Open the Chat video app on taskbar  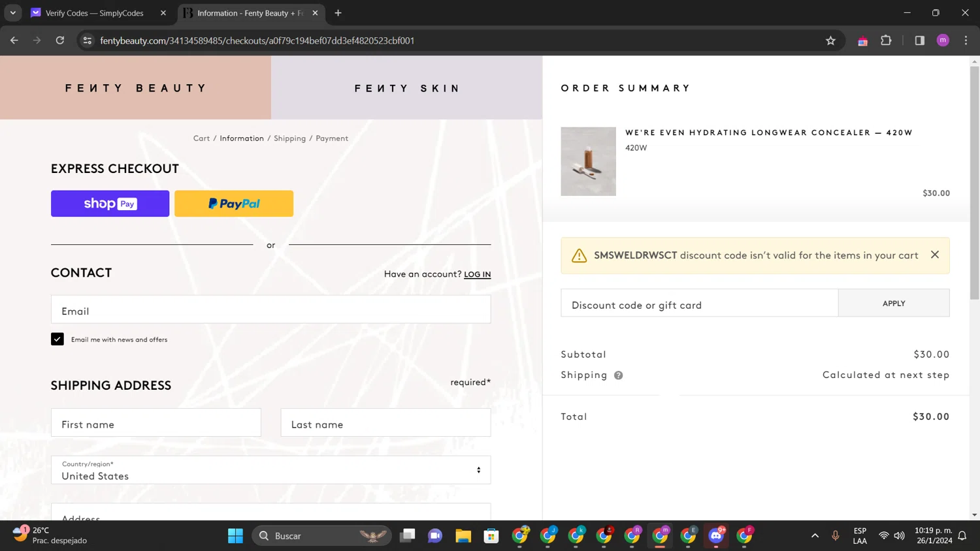pos(435,536)
